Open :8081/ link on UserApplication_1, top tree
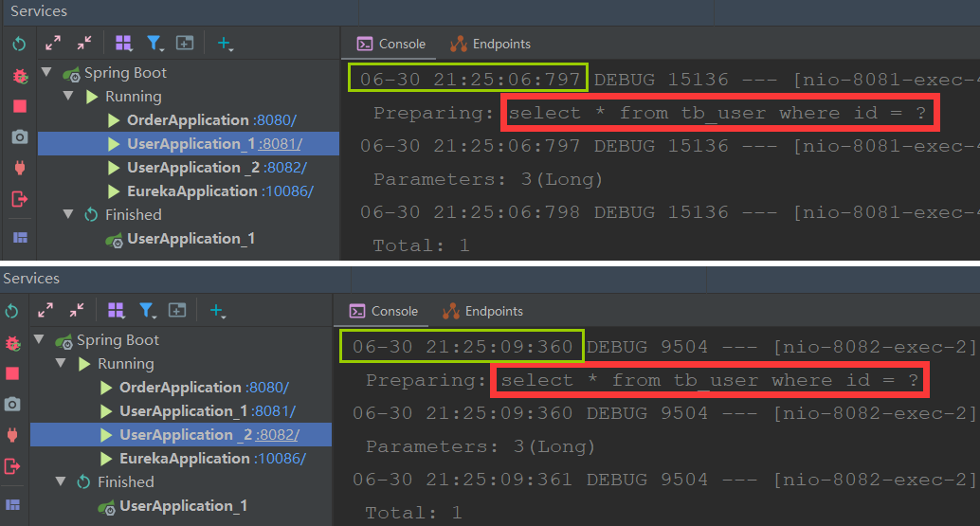This screenshot has height=526, width=980. (281, 144)
